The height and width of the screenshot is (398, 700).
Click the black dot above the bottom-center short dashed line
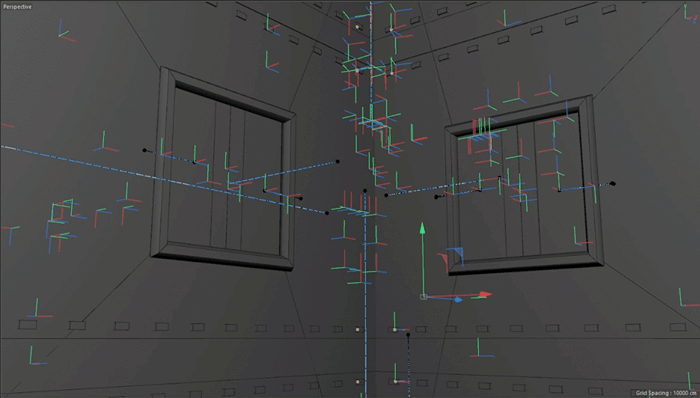coord(408,334)
